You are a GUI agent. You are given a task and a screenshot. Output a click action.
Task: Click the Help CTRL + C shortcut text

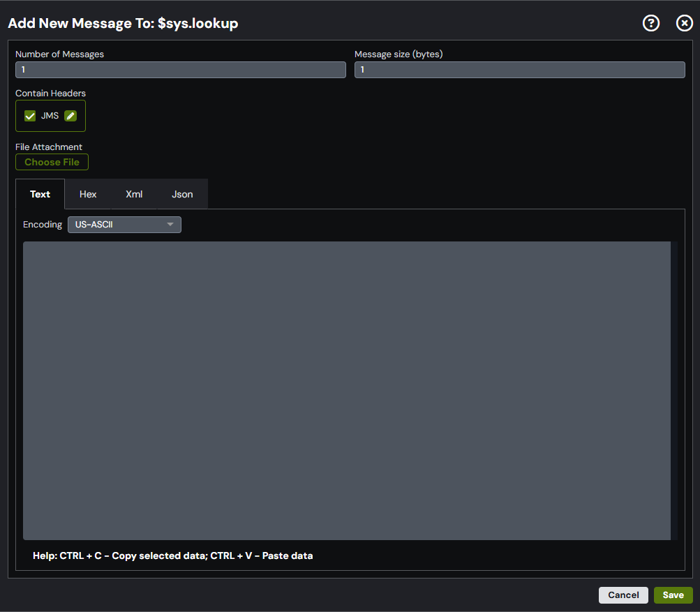pos(173,555)
